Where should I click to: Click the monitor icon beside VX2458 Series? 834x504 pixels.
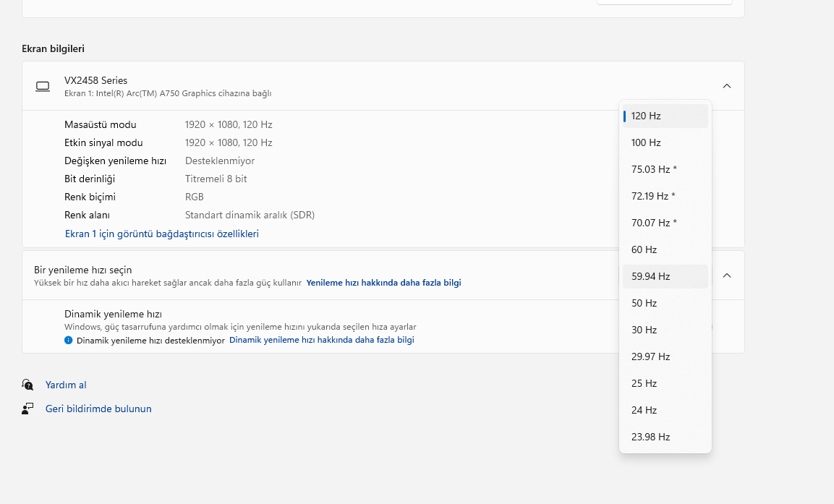tap(43, 86)
